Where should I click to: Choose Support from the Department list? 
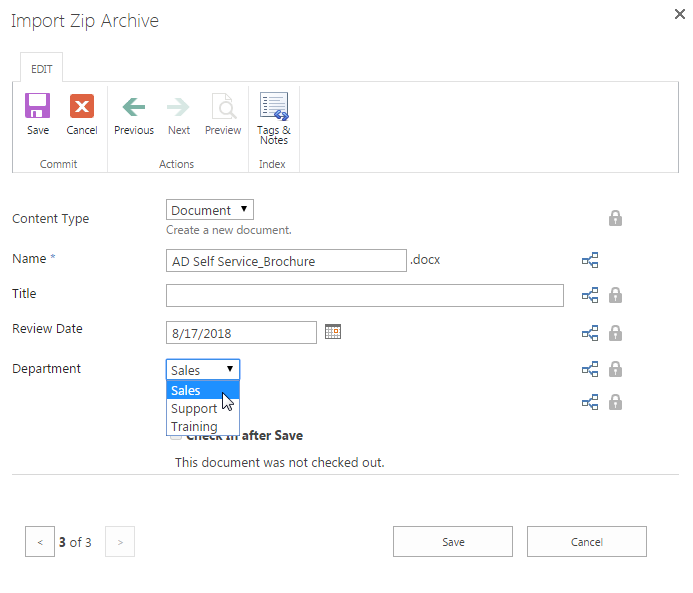click(x=194, y=408)
